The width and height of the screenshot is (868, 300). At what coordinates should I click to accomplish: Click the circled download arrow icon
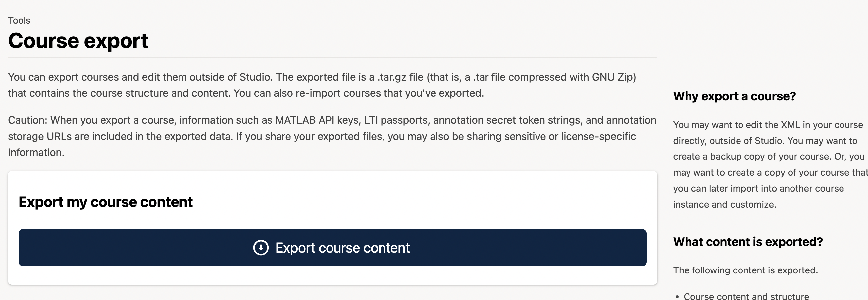pos(261,248)
